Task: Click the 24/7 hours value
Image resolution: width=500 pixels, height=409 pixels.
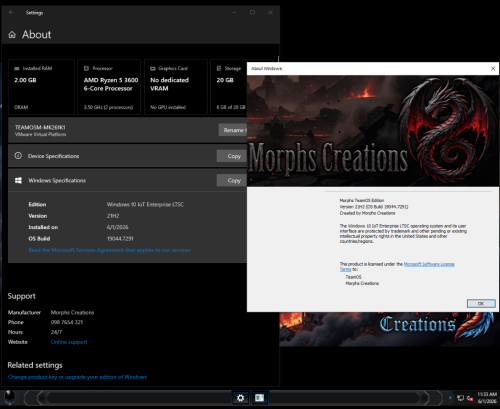Action: tap(56, 332)
